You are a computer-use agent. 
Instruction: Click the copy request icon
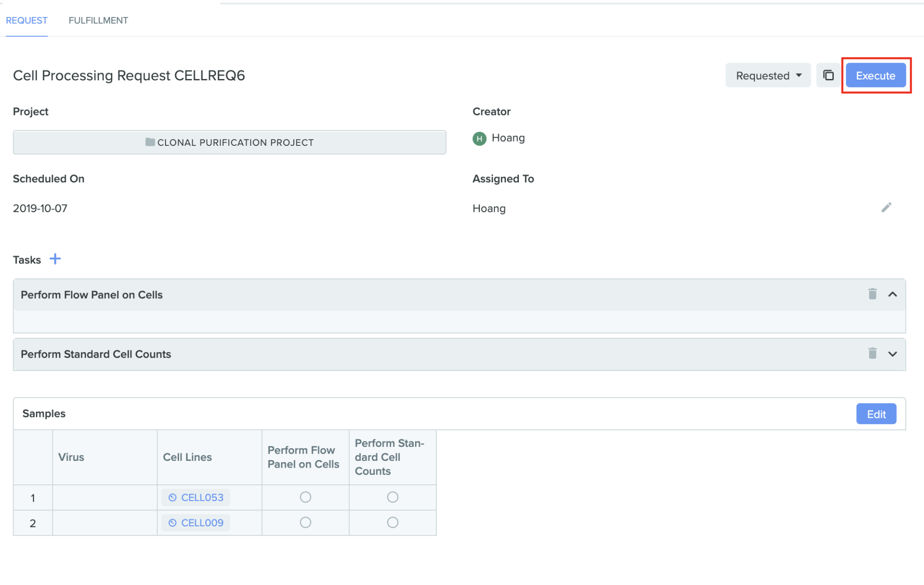click(x=828, y=75)
